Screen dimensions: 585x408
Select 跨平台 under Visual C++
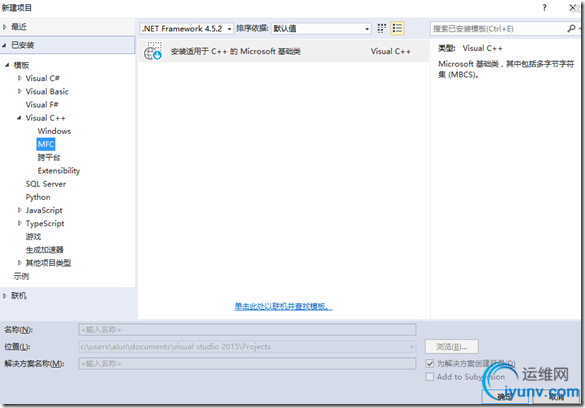pos(49,157)
